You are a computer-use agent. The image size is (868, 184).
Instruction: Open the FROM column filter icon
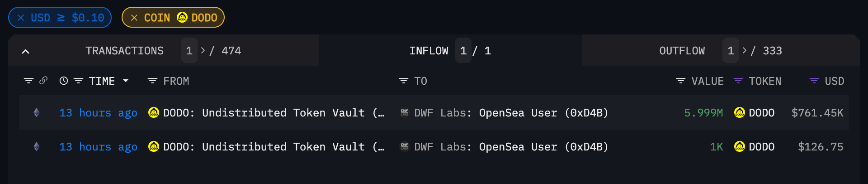click(152, 81)
